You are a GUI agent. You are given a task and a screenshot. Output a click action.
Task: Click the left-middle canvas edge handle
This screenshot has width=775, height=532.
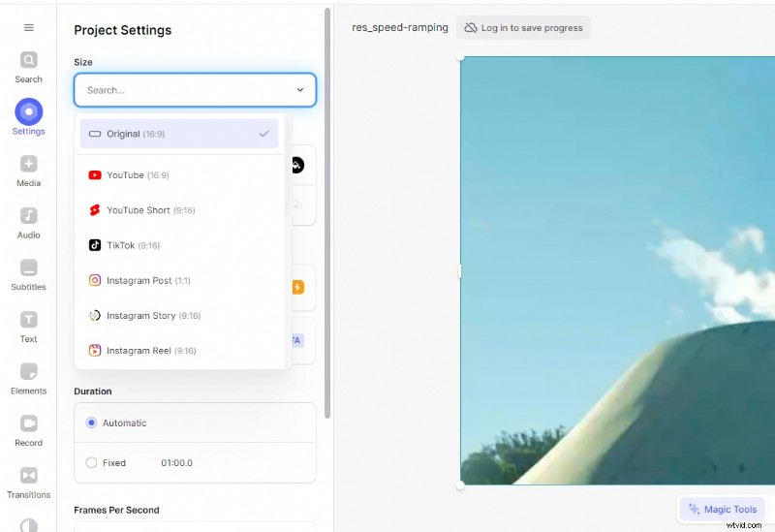pyautogui.click(x=459, y=271)
